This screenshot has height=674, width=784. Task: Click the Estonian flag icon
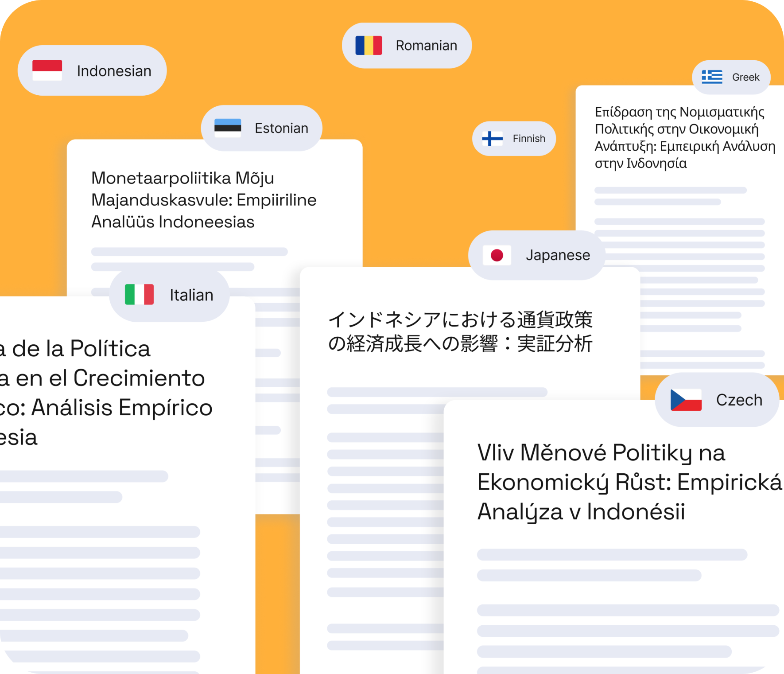tap(228, 128)
